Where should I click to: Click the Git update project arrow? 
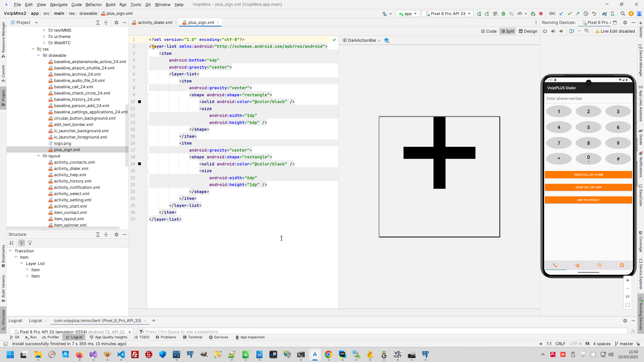pyautogui.click(x=561, y=14)
